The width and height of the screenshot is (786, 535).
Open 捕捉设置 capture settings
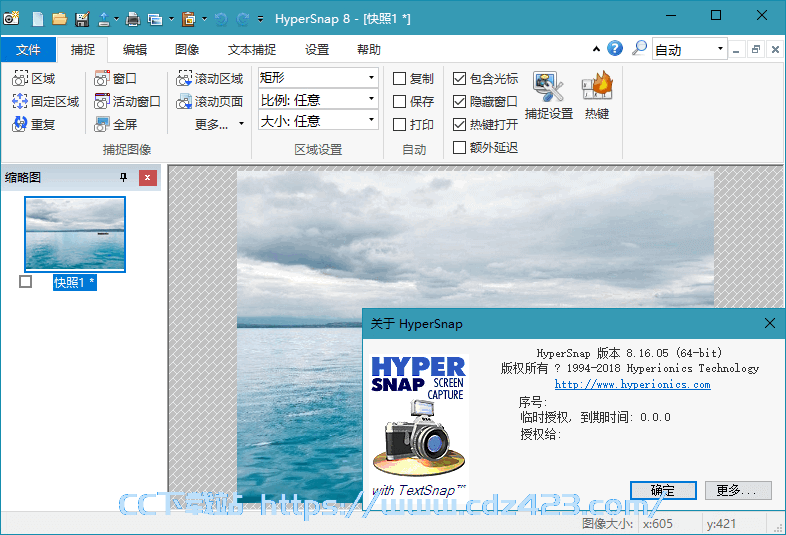549,95
